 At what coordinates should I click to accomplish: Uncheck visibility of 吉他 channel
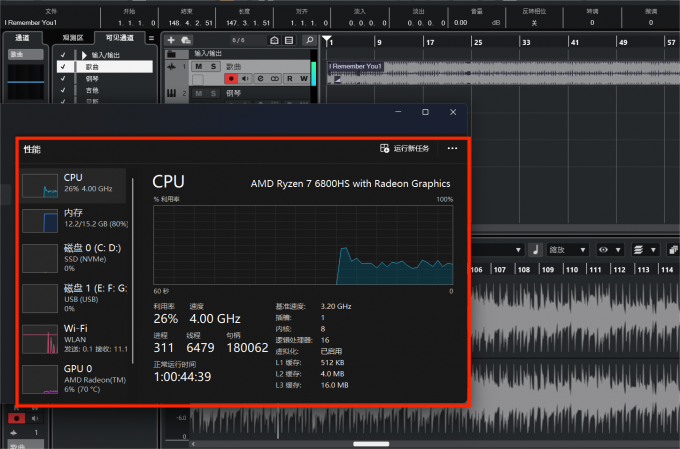pos(63,90)
